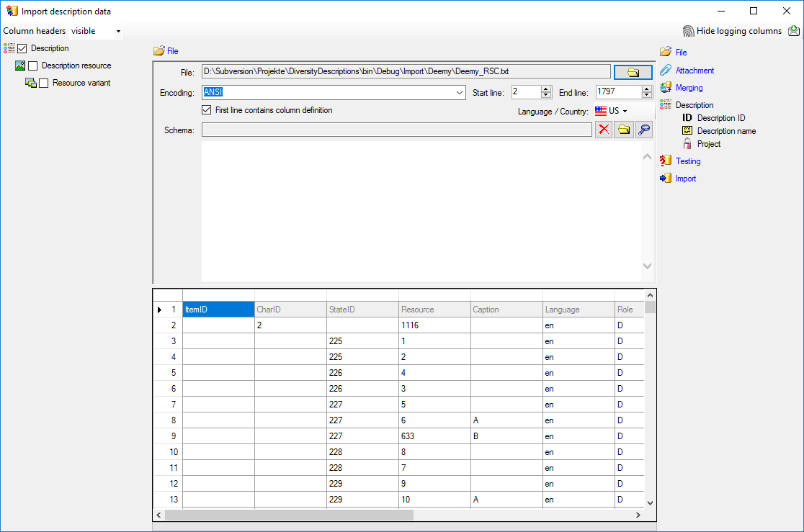Go to the Testing step link
Image resolution: width=804 pixels, height=532 pixels.
688,161
